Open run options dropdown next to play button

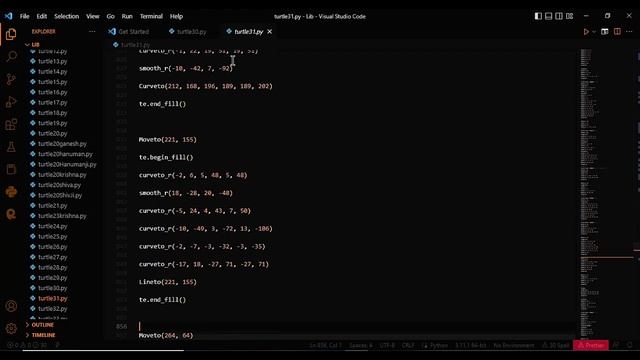coord(594,31)
